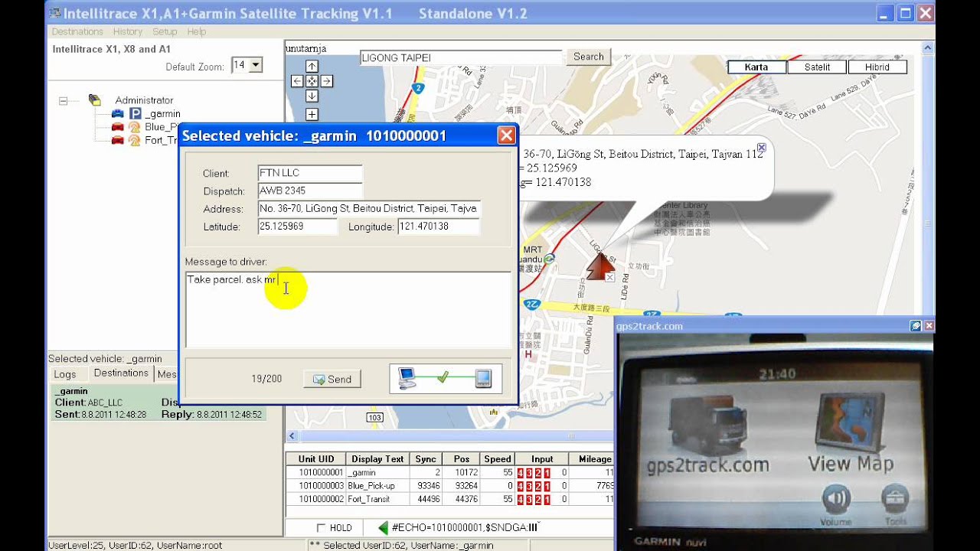Click the Input column header
Image resolution: width=980 pixels, height=551 pixels.
542,459
